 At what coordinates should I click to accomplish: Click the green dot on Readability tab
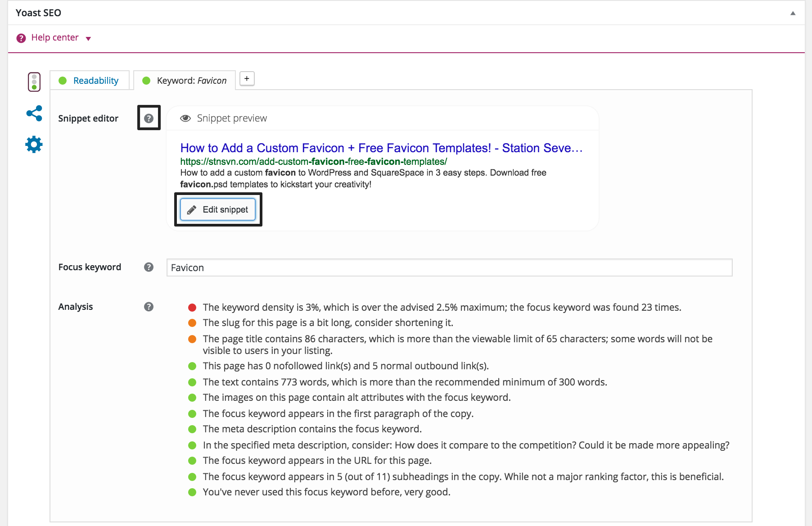[63, 81]
